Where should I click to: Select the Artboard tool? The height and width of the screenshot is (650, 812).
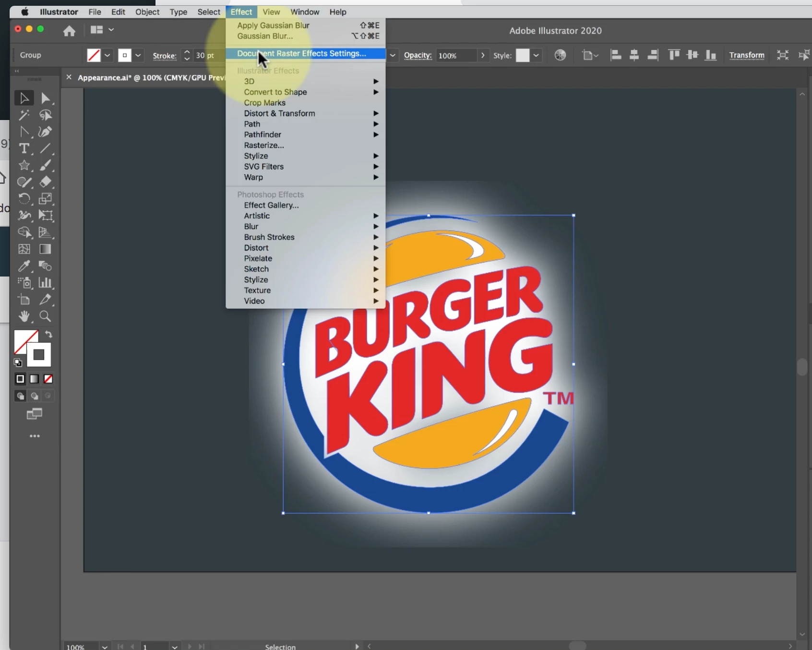(24, 300)
